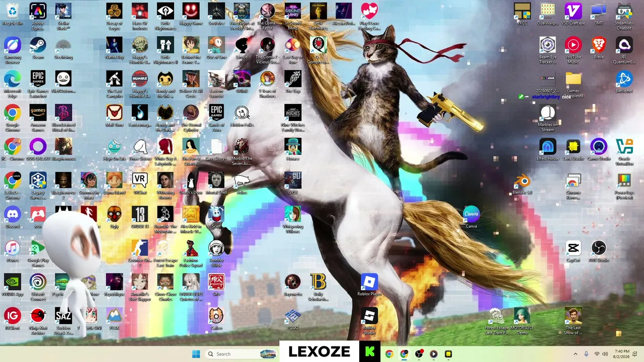Select the Jennifer Wilde game icon

tap(216, 253)
